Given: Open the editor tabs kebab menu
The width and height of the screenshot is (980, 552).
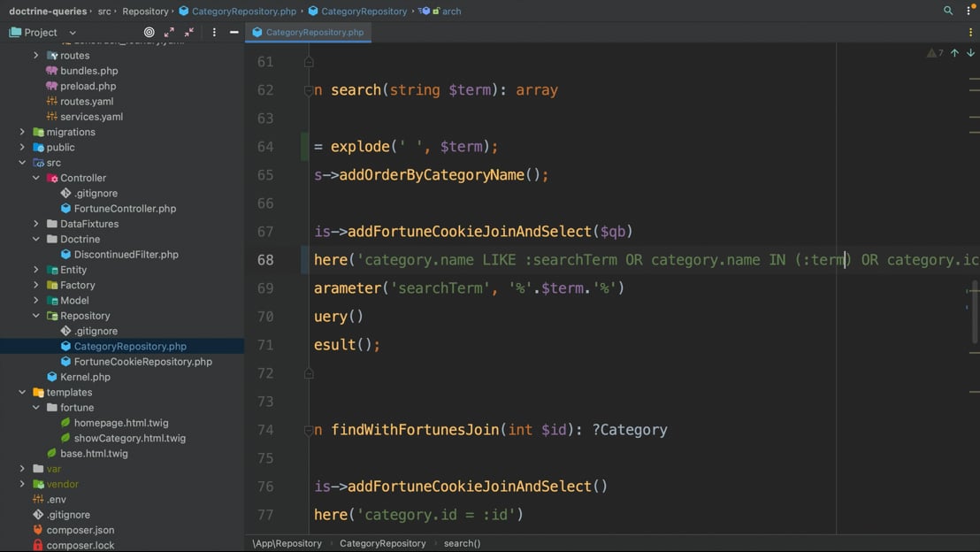Looking at the screenshot, I should (970, 32).
